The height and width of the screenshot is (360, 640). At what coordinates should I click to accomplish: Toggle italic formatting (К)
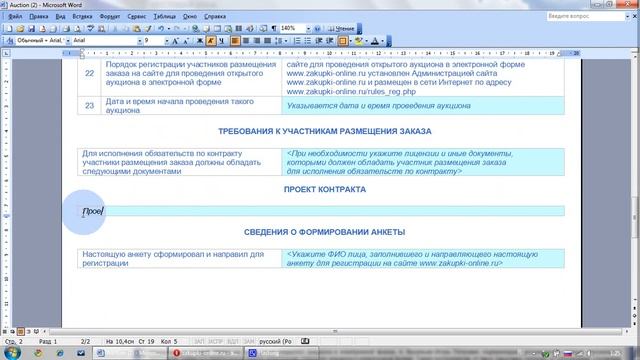tap(211, 40)
